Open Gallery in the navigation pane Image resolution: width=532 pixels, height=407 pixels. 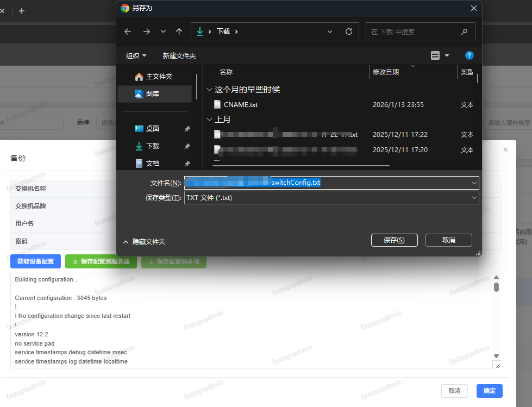click(x=153, y=93)
